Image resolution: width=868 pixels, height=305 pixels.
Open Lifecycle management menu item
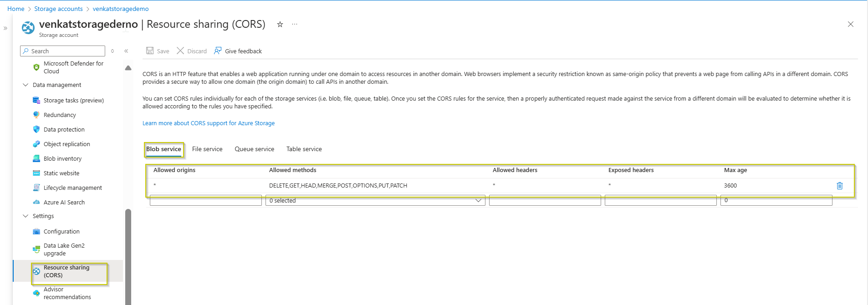(x=73, y=188)
